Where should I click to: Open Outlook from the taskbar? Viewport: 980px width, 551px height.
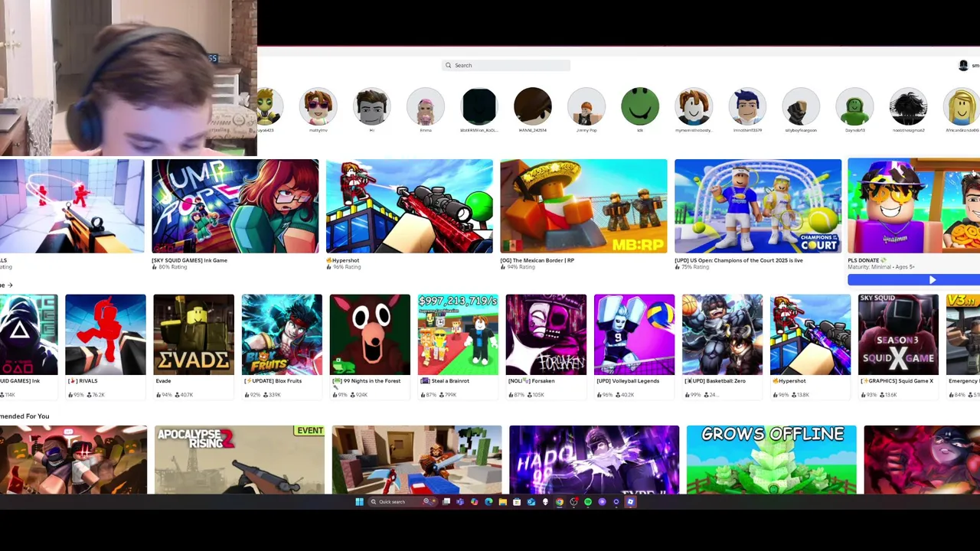(531, 502)
